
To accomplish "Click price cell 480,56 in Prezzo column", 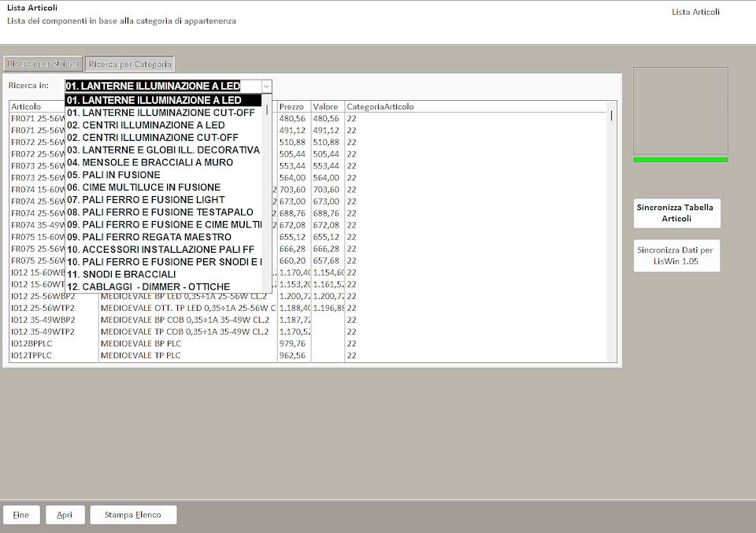I will (x=292, y=119).
